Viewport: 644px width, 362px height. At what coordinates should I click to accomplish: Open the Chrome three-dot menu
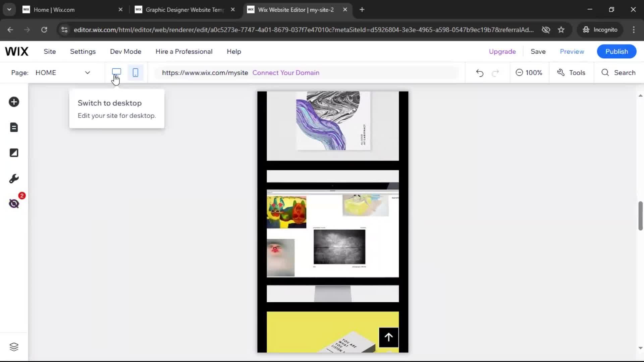634,30
